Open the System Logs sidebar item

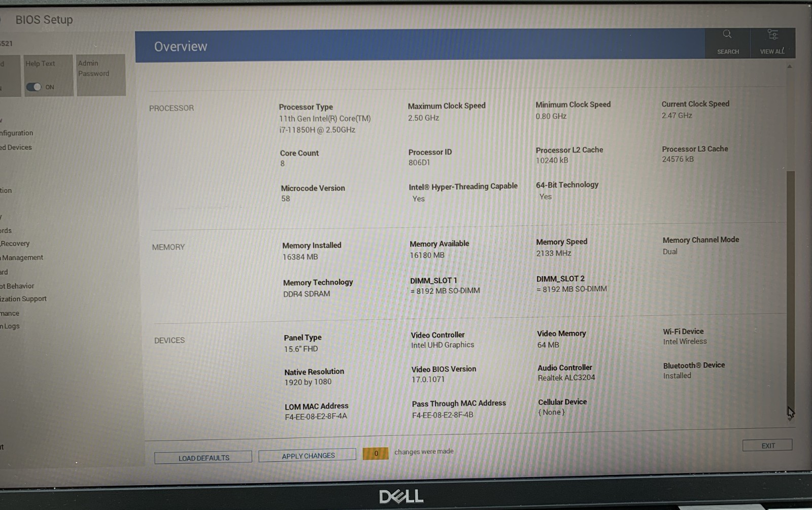click(x=10, y=326)
